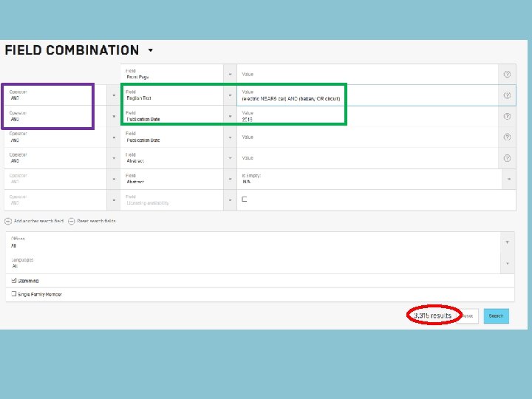Open help icon beside 2018 value
Image resolution: width=532 pixels, height=399 pixels.
click(x=507, y=117)
